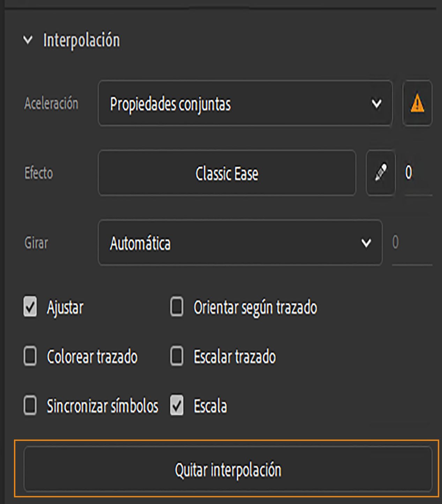Click the Girar dropdown chevron arrow
The width and height of the screenshot is (442, 504).
click(366, 243)
